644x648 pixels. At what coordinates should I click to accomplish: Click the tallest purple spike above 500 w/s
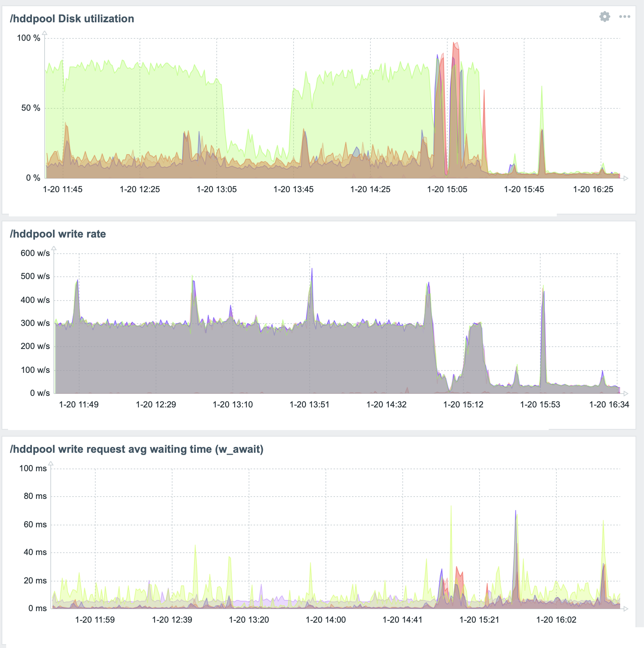[312, 270]
